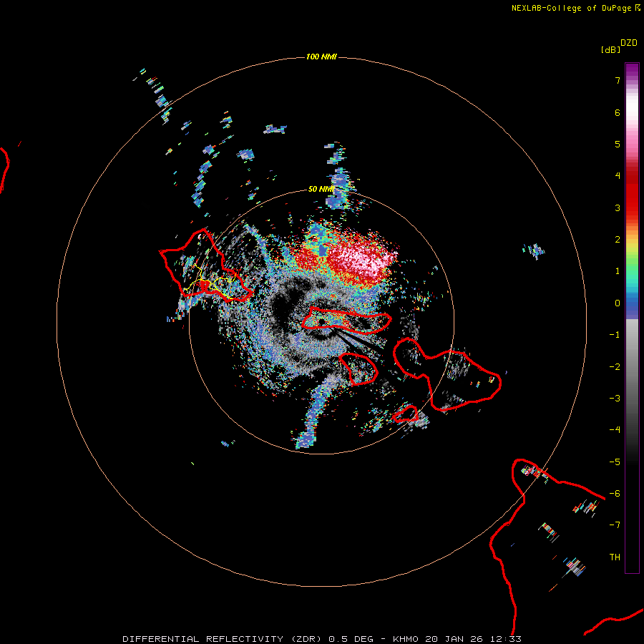Image resolution: width=644 pixels, height=644 pixels.
Task: Click the 50 NMI range ring label
Action: (321, 189)
